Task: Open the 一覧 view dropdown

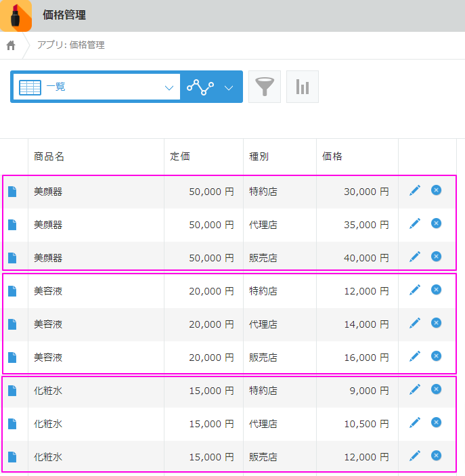Action: tap(97, 87)
